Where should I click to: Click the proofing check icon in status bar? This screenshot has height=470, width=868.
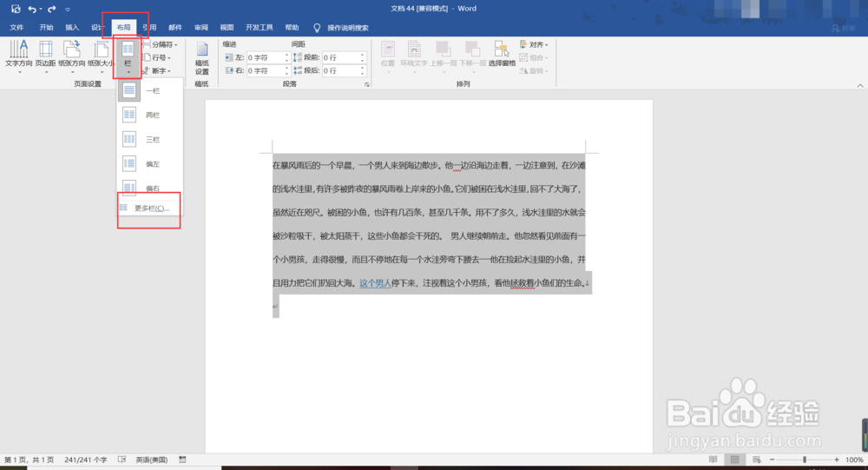tap(122, 460)
